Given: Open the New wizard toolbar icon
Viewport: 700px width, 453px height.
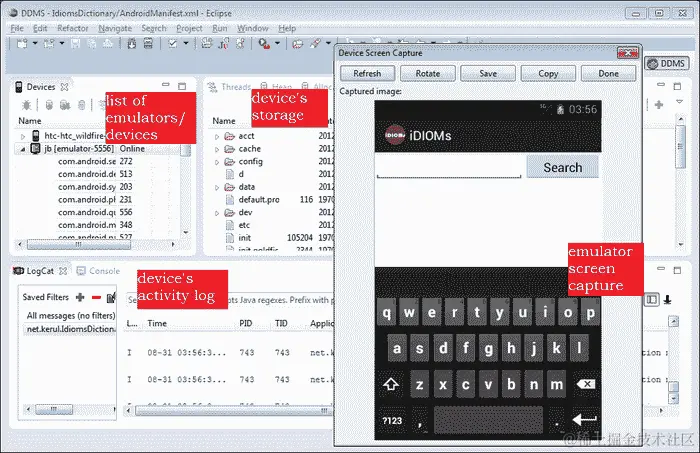Looking at the screenshot, I should tap(22, 43).
